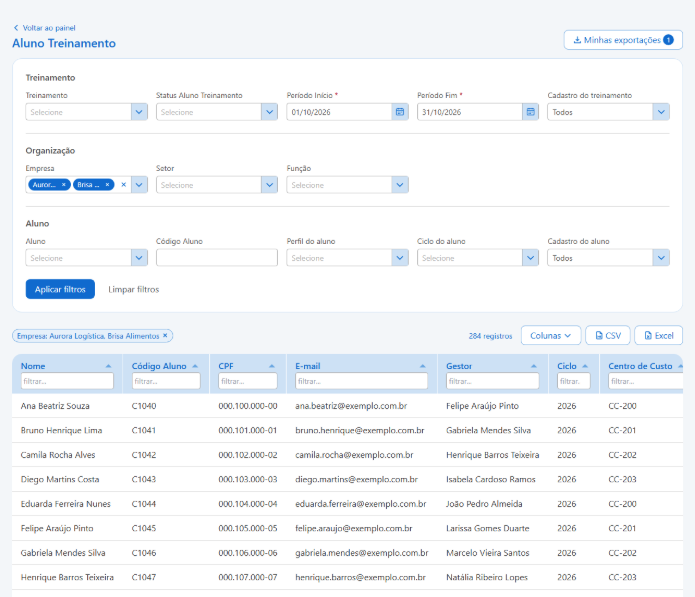This screenshot has height=597, width=695.
Task: Select the CPF 000.103.000-03 cell
Action: pos(248,479)
